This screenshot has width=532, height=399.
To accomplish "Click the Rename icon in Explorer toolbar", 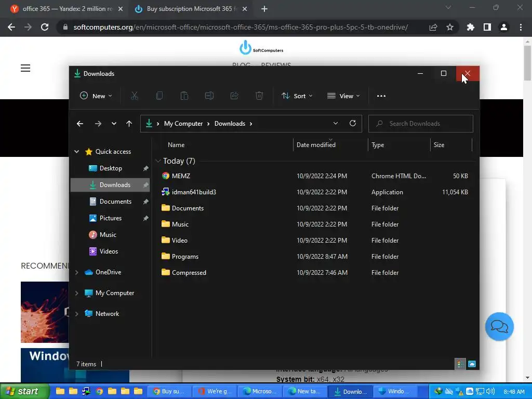I will tap(209, 96).
